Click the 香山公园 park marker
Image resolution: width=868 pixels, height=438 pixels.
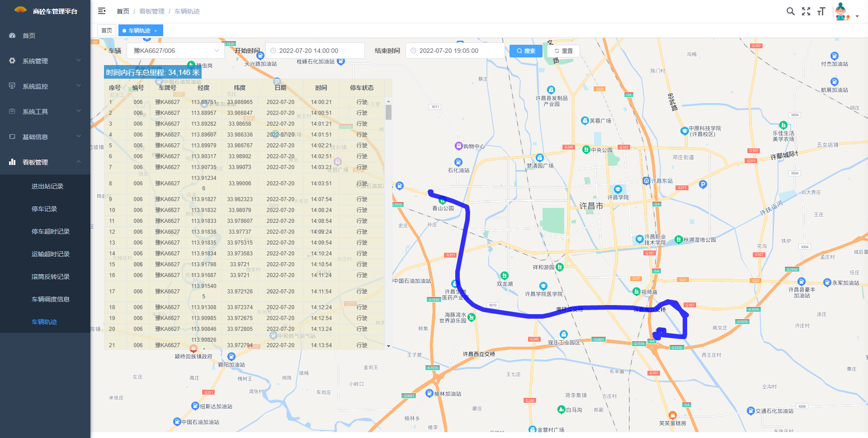(442, 201)
